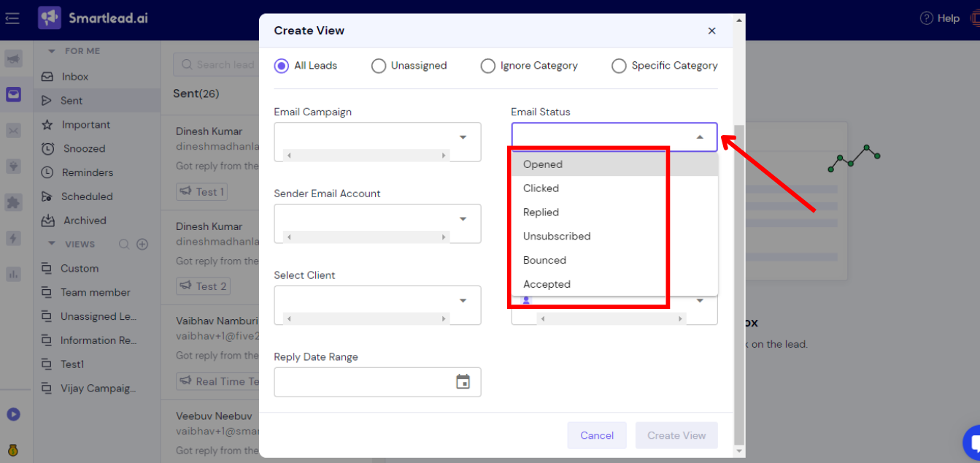Screen dimensions: 980x463
Task: Select the Unassigned radio button
Action: (x=378, y=66)
